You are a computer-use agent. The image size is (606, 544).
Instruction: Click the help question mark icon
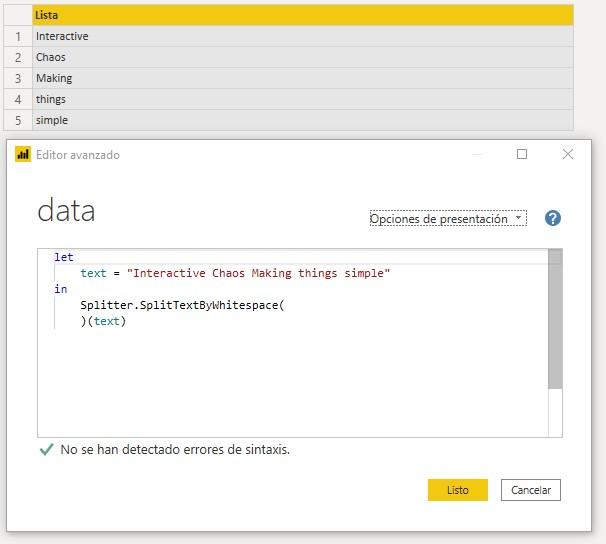pyautogui.click(x=552, y=219)
